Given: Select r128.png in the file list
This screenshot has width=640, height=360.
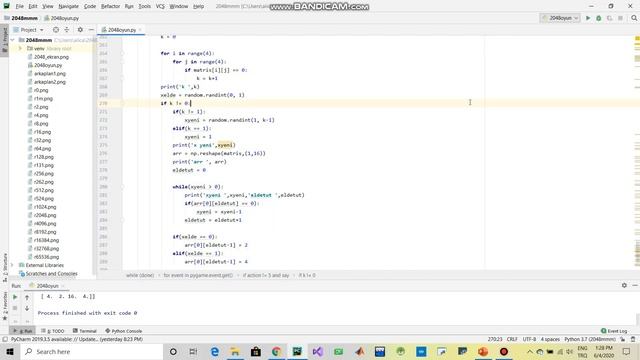Looking at the screenshot, I should pos(44,157).
